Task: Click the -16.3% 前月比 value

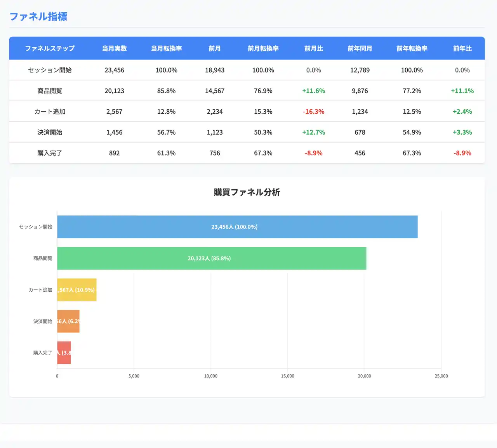Action: [x=313, y=112]
